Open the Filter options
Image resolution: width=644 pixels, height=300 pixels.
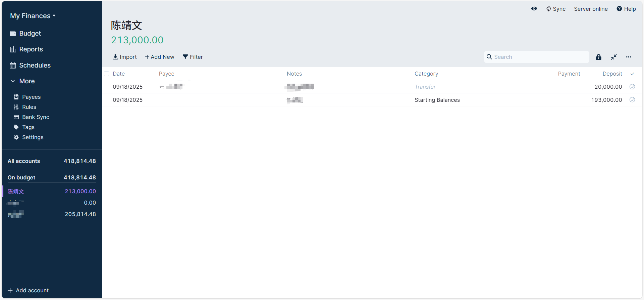pyautogui.click(x=193, y=57)
